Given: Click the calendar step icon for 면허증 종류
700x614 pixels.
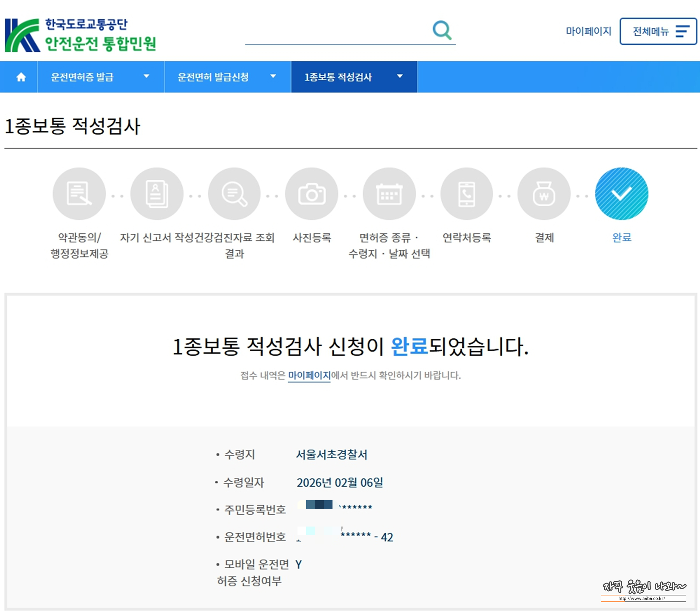Looking at the screenshot, I should click(x=389, y=193).
